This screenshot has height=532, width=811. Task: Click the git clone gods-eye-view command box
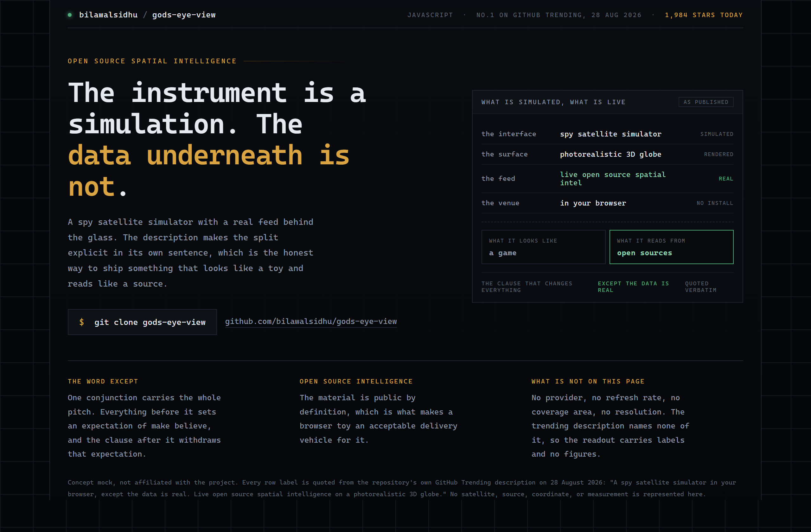coord(142,322)
